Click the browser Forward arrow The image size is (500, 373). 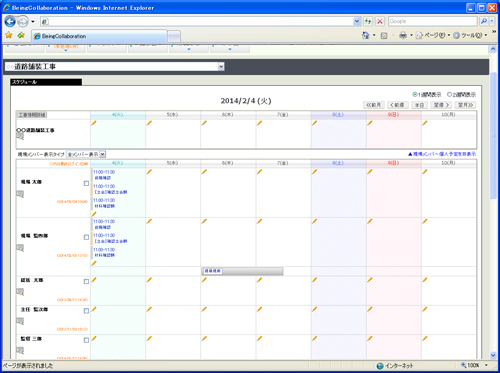tap(23, 22)
